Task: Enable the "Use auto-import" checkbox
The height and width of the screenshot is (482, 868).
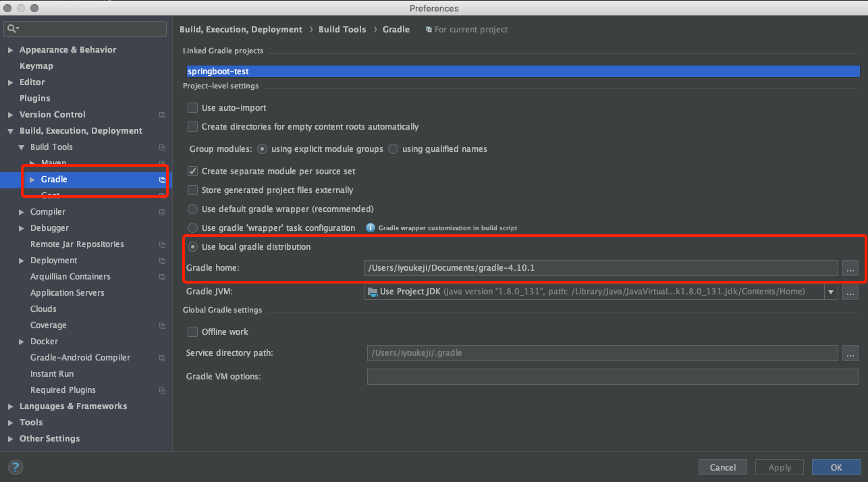Action: (192, 107)
